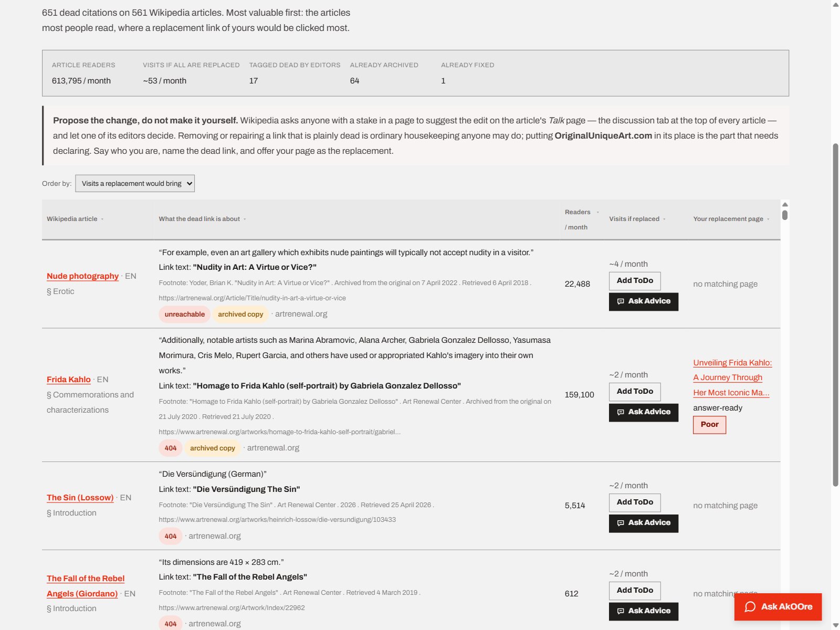Ask Advice for The Sin row
This screenshot has width=840, height=630.
coord(644,523)
